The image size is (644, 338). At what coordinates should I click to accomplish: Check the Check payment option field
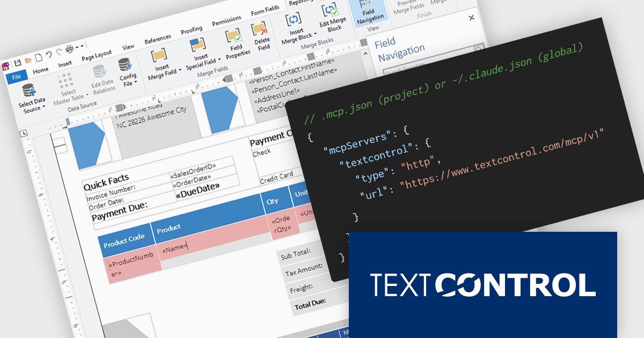pos(262,152)
